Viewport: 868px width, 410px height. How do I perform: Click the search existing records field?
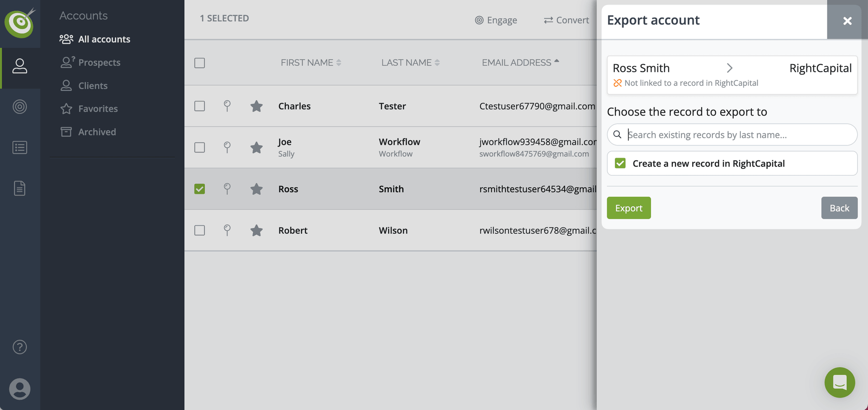[737, 135]
